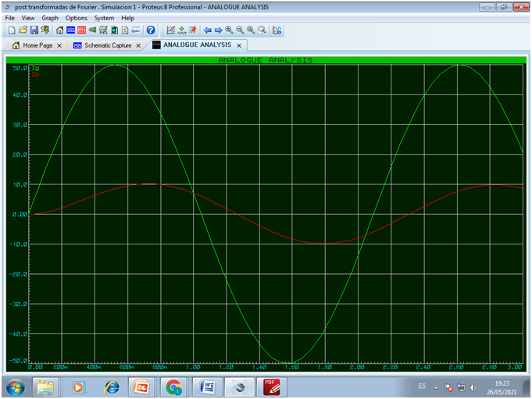Show hidden tray icons arrow

click(x=436, y=388)
